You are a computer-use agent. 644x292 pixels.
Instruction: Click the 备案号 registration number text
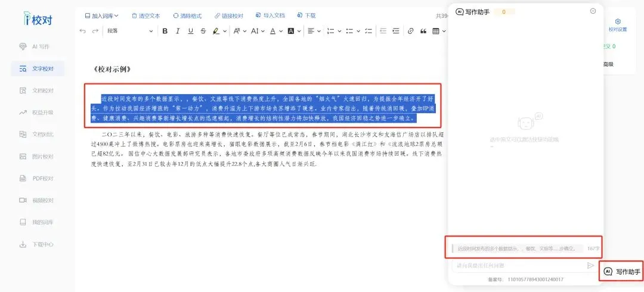point(525,279)
